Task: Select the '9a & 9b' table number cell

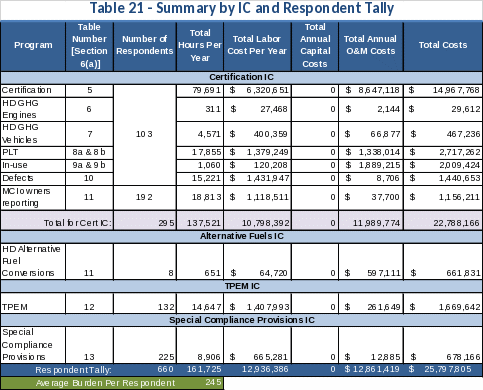Action: [89, 166]
